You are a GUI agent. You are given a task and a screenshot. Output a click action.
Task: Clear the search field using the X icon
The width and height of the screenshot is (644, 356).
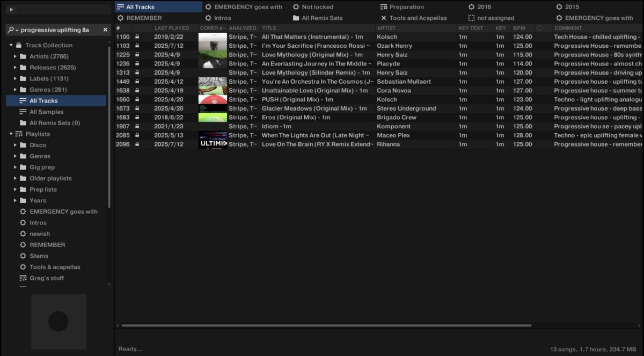(x=105, y=30)
